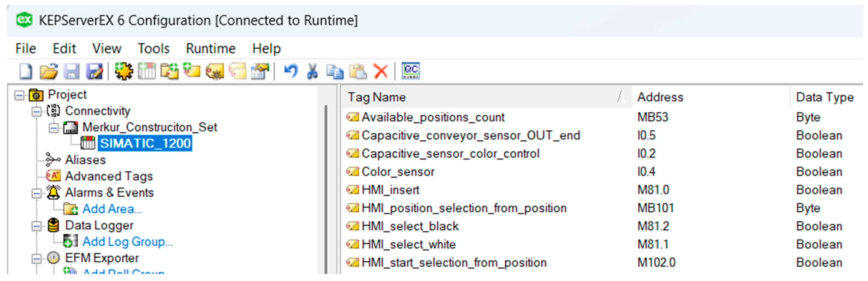
Task: Click the red Delete X icon
Action: coord(381,71)
